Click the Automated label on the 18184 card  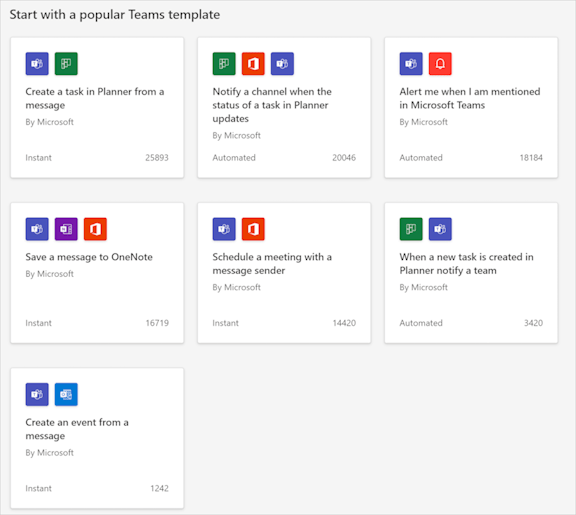click(421, 158)
